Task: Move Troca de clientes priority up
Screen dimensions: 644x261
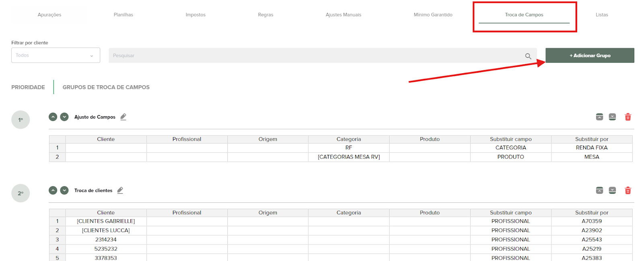Action: [53, 191]
